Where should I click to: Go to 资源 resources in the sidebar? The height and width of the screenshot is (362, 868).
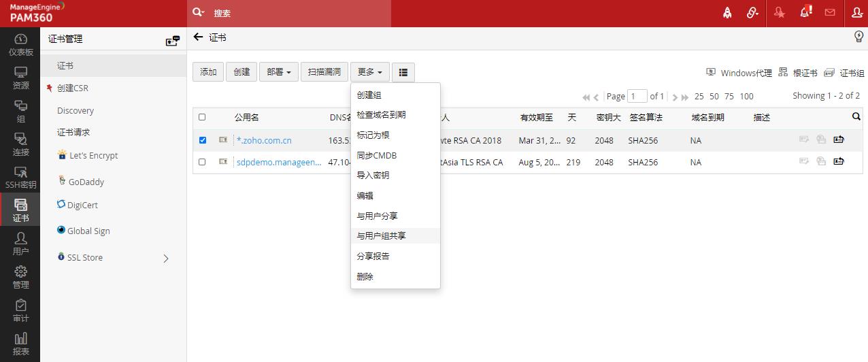pyautogui.click(x=20, y=78)
